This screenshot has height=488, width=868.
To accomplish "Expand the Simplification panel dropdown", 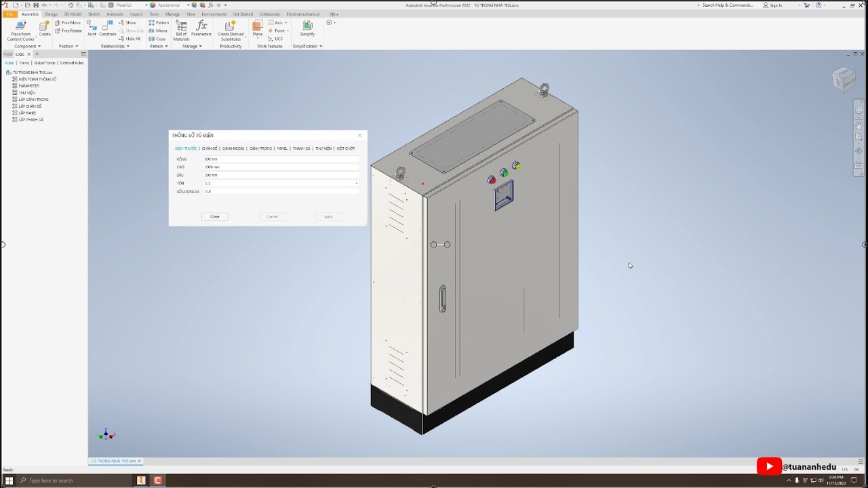I will [307, 46].
